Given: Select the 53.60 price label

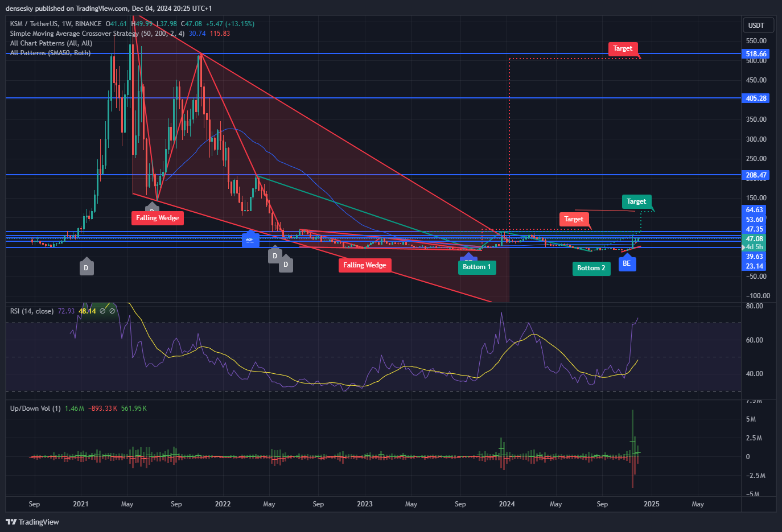Looking at the screenshot, I should click(755, 220).
